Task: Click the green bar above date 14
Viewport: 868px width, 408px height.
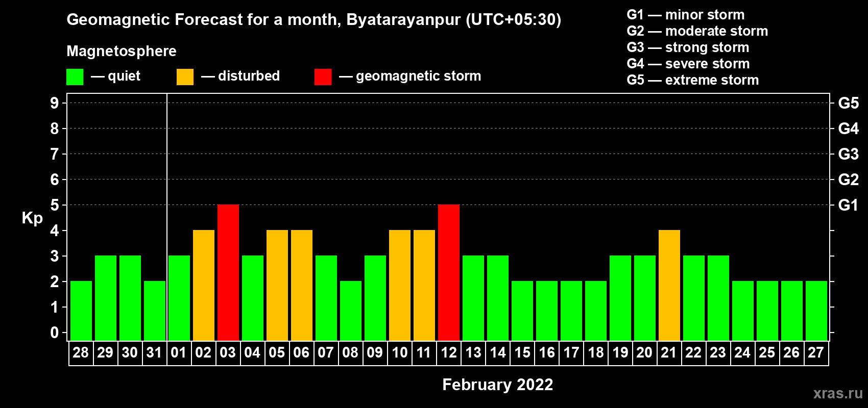Action: point(498,298)
